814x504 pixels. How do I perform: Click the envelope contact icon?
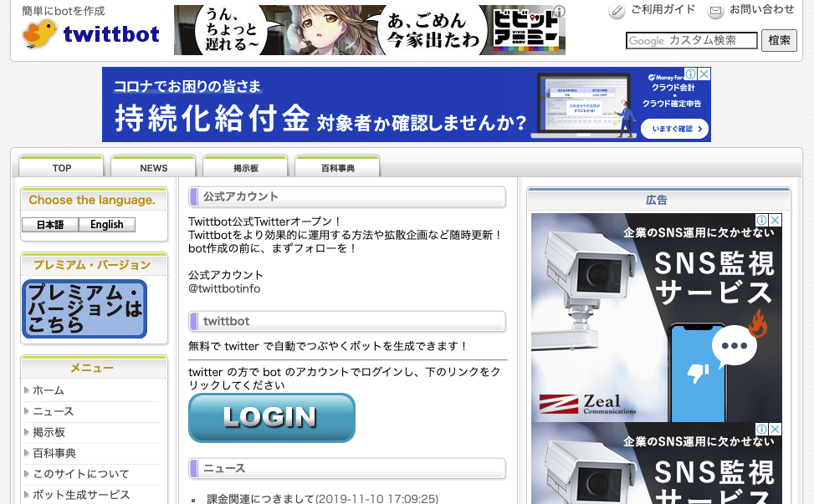pyautogui.click(x=716, y=10)
